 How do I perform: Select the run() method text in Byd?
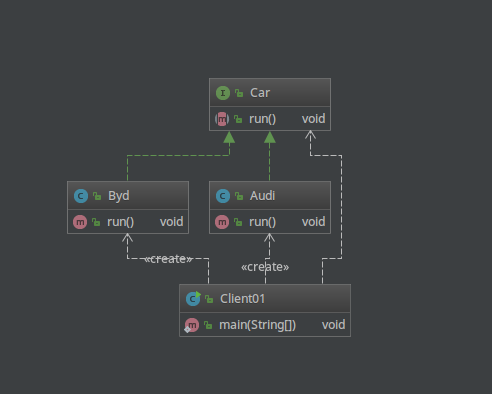tap(121, 222)
